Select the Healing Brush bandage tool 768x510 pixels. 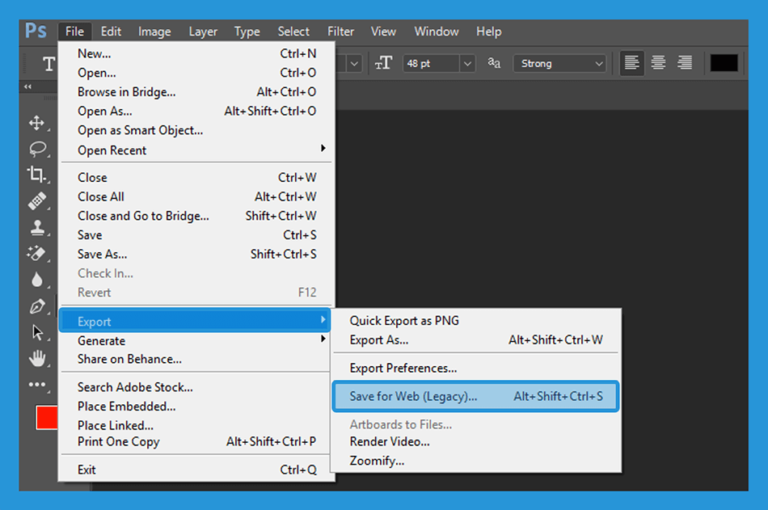coord(37,200)
